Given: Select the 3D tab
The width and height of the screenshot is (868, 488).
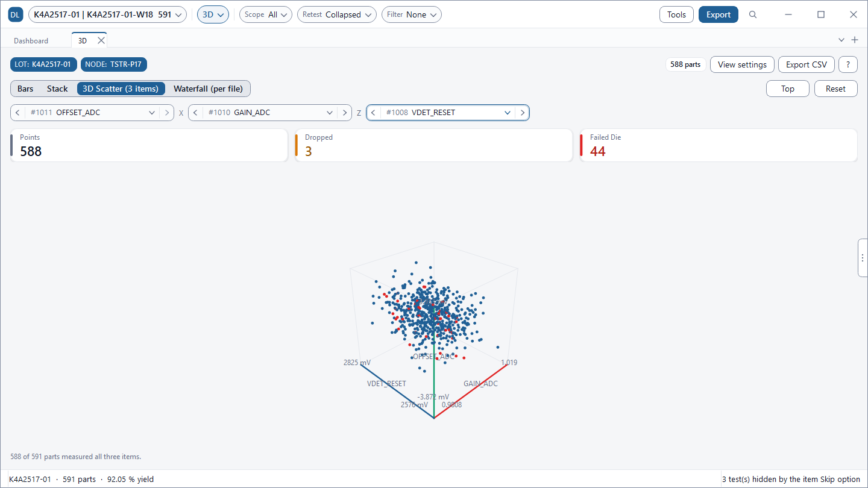Looking at the screenshot, I should (83, 40).
